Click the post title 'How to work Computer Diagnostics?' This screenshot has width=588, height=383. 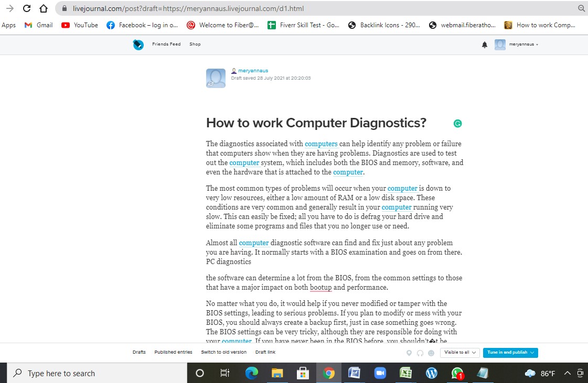[316, 123]
